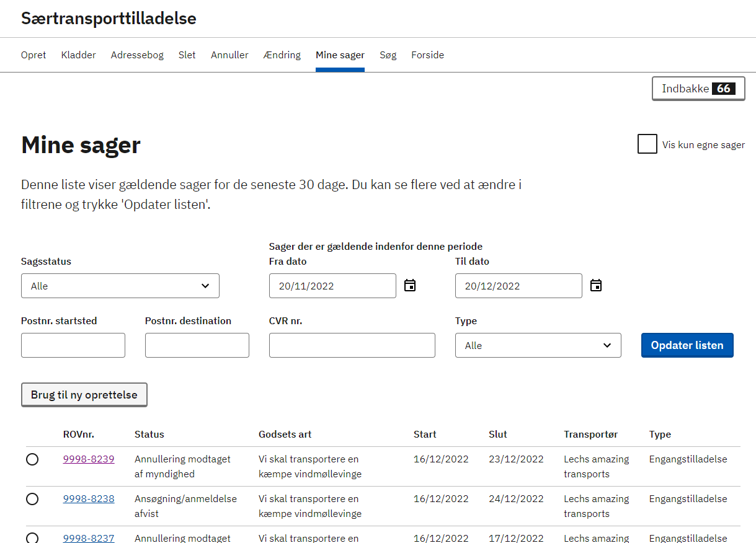Viewport: 756px width, 543px height.
Task: Switch to the Opret tab
Action: click(x=33, y=55)
